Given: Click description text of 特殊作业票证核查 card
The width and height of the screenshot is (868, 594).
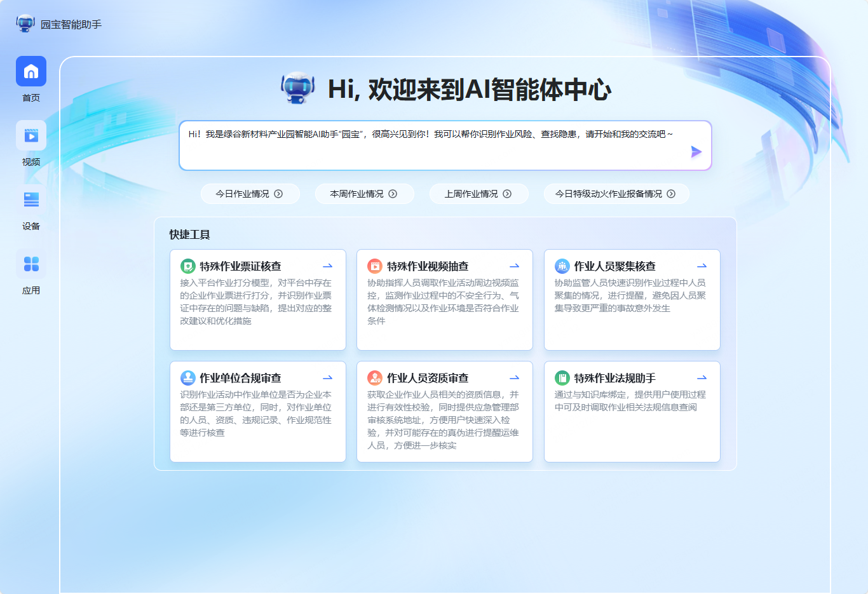Looking at the screenshot, I should [x=255, y=302].
